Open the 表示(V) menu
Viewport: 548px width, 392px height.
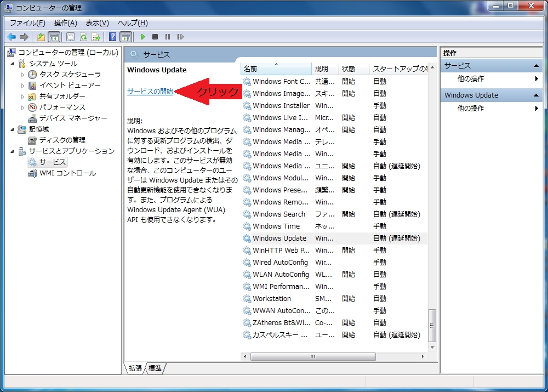tap(98, 23)
